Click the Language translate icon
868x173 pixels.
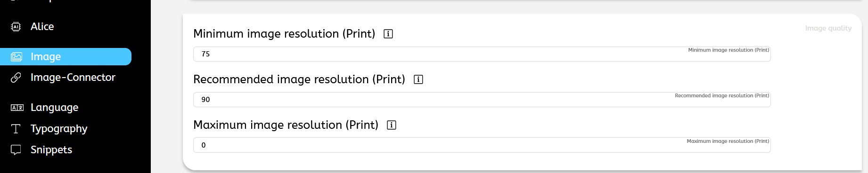(x=17, y=108)
